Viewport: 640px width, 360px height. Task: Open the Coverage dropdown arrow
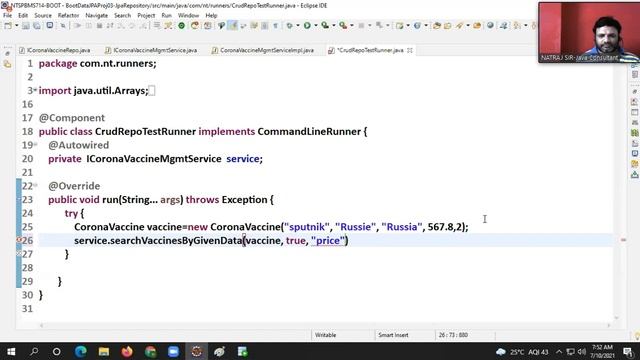[334, 26]
